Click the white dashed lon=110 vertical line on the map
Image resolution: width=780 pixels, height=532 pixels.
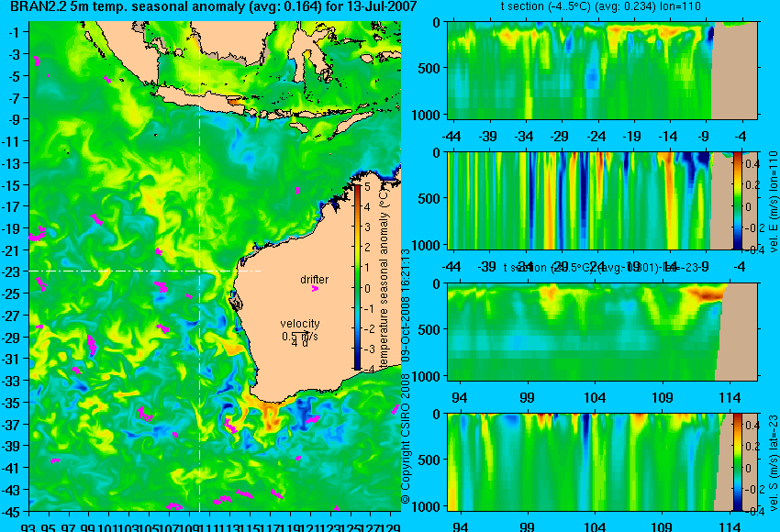click(199, 267)
